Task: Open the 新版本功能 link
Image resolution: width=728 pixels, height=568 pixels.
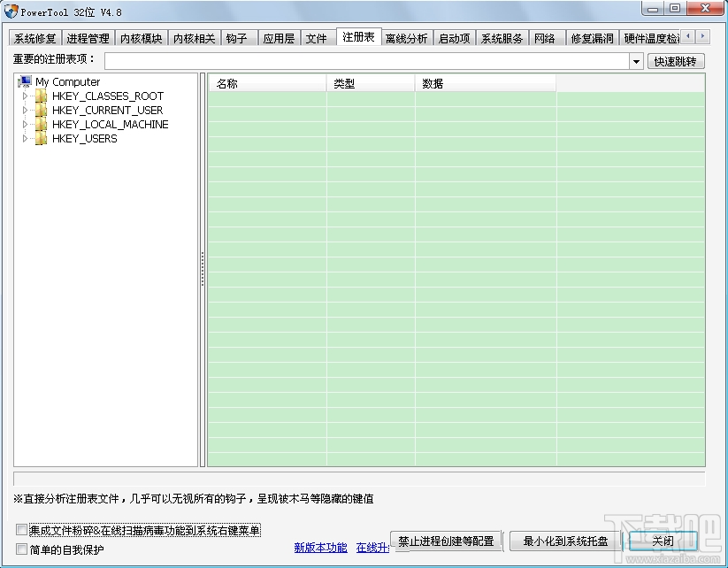Action: pos(318,548)
